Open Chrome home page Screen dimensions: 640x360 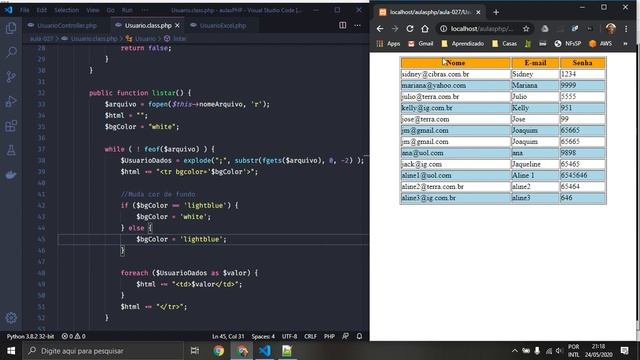click(425, 29)
